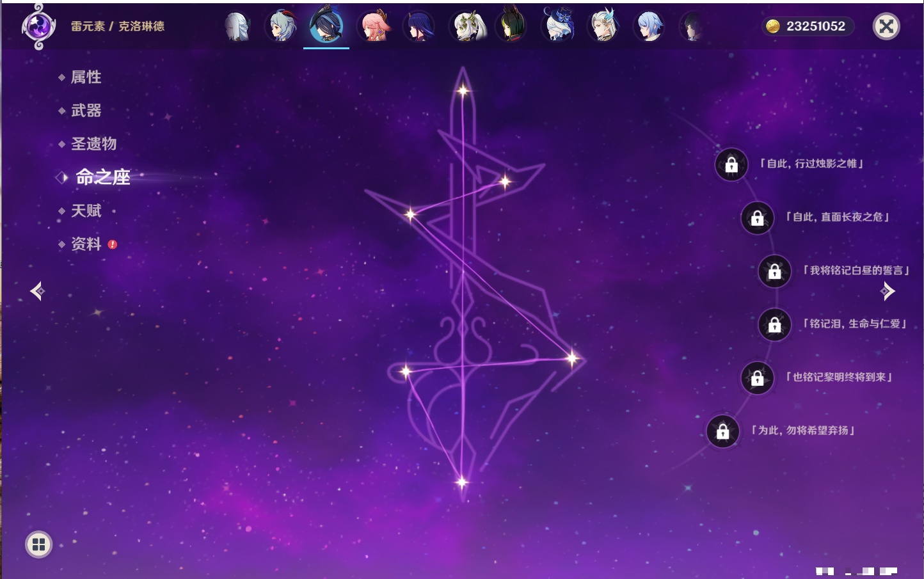Open the 资料 profile page

[86, 244]
